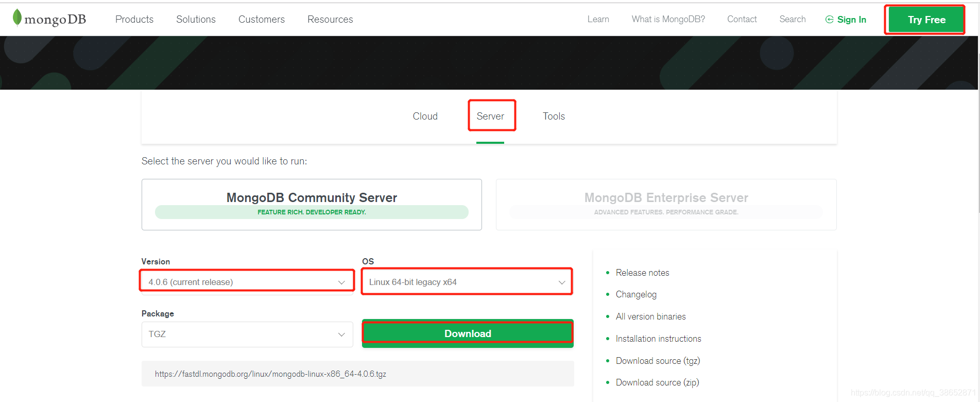Click the 'Select the server you would like to run:' text
Image resolution: width=980 pixels, height=402 pixels.
pyautogui.click(x=224, y=161)
